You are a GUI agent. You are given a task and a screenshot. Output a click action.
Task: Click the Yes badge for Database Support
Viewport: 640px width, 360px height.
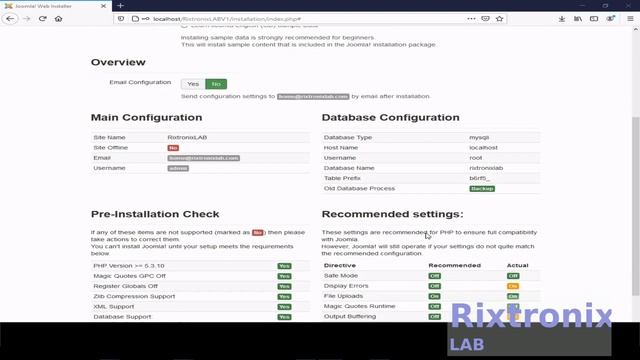284,317
